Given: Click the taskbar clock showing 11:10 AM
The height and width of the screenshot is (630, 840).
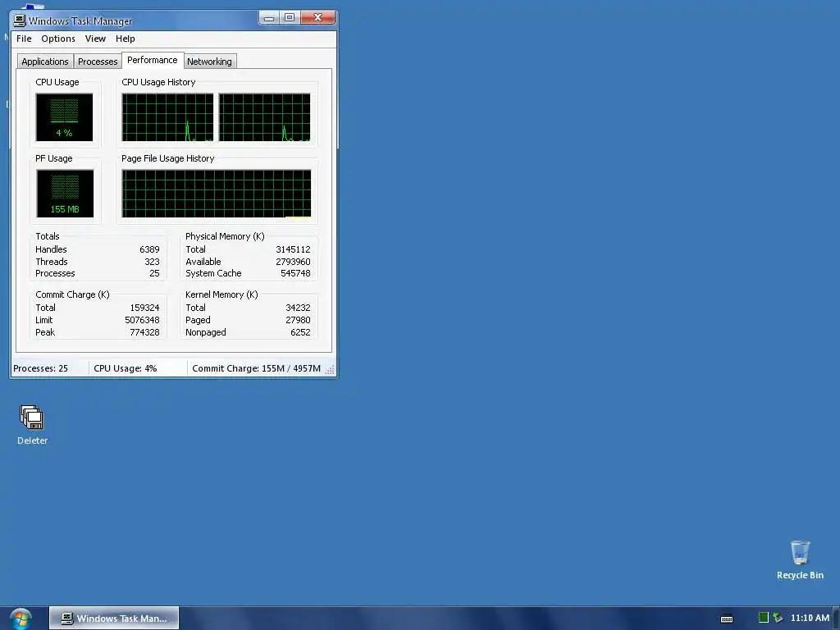Looking at the screenshot, I should 810,618.
